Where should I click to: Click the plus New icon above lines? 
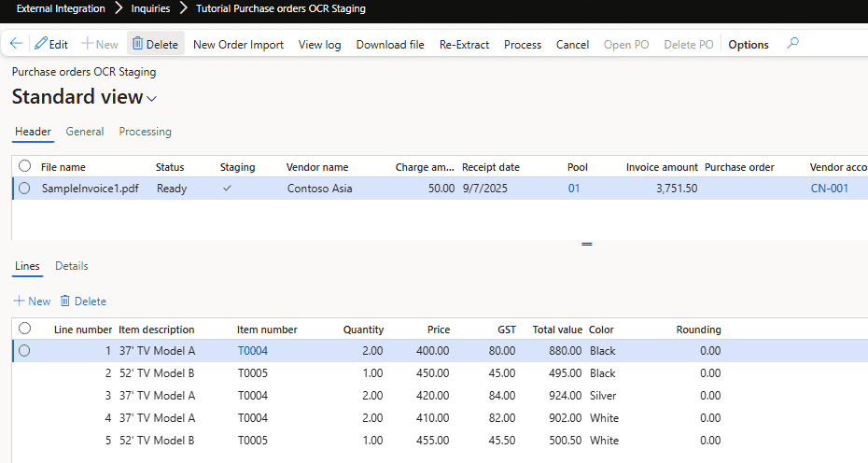pyautogui.click(x=19, y=302)
